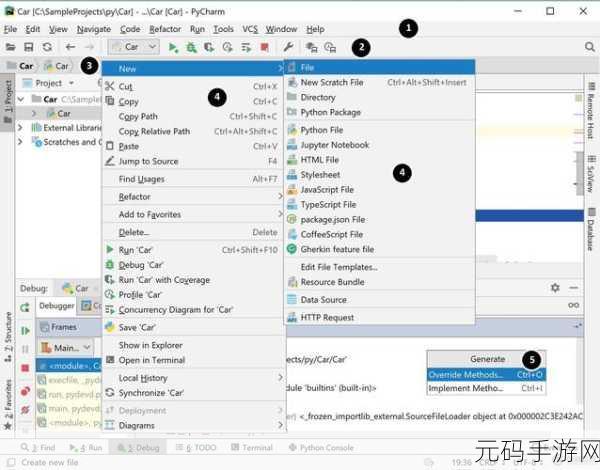Image resolution: width=600 pixels, height=470 pixels.
Task: Open the Remote Host side panel
Action: (592, 111)
